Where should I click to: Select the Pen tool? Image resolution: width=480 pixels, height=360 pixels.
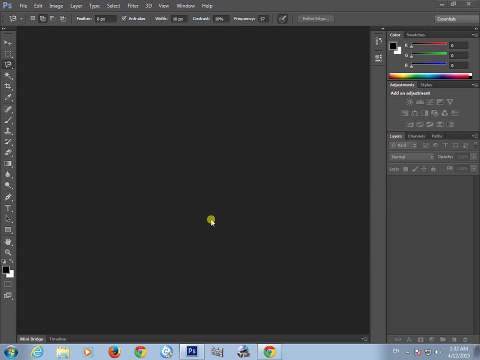pos(8,197)
